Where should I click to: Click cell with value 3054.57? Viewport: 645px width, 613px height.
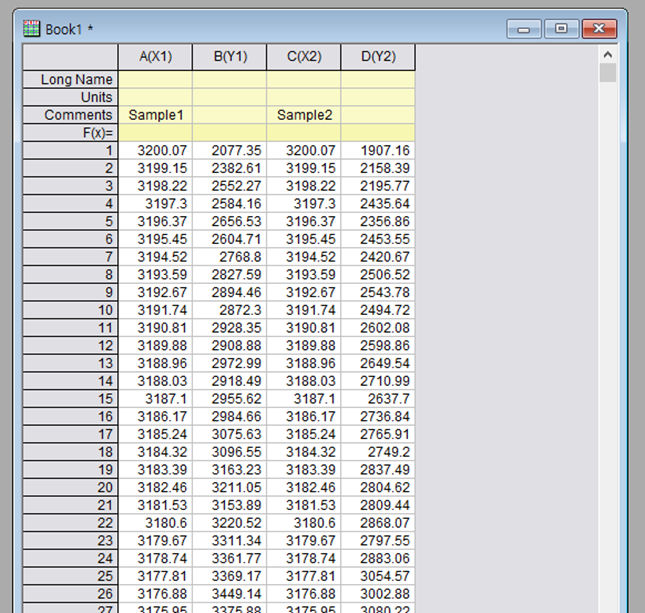click(x=378, y=576)
